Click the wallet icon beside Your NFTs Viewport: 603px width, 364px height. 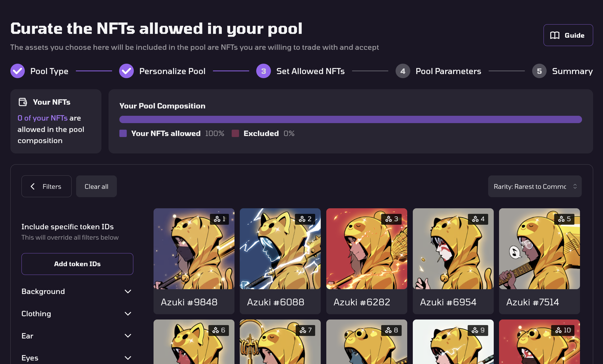(23, 102)
